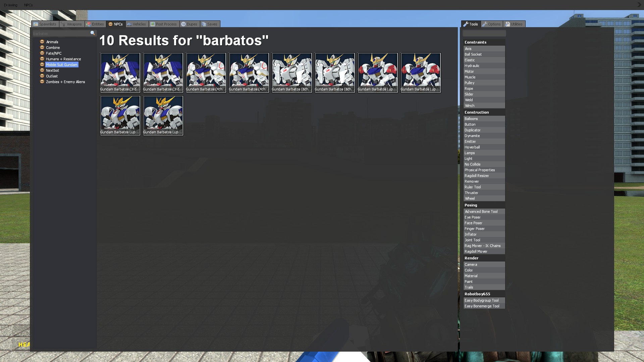Click the arrow icon in the top-right corner

(639, 5)
